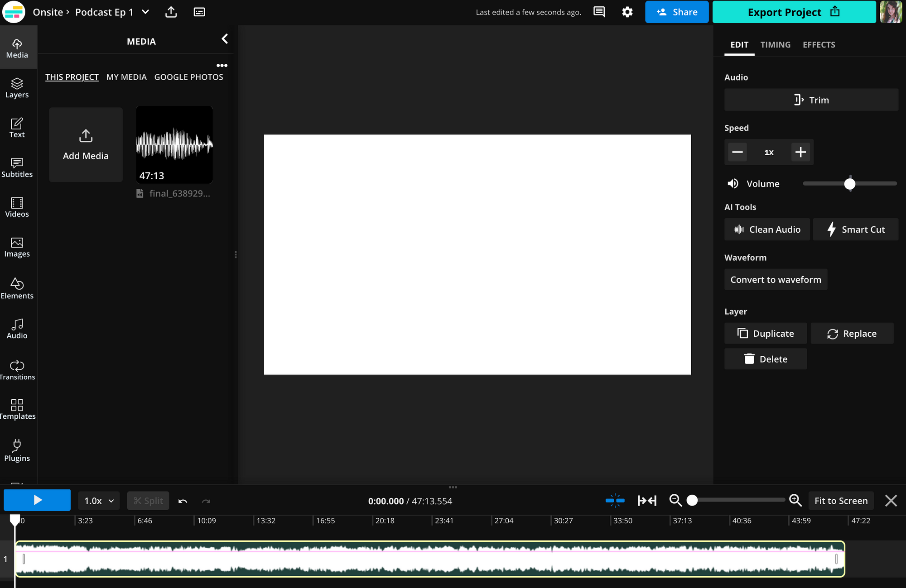Collapse the Media panel with the chevron
Image resolution: width=906 pixels, height=588 pixels.
point(225,39)
